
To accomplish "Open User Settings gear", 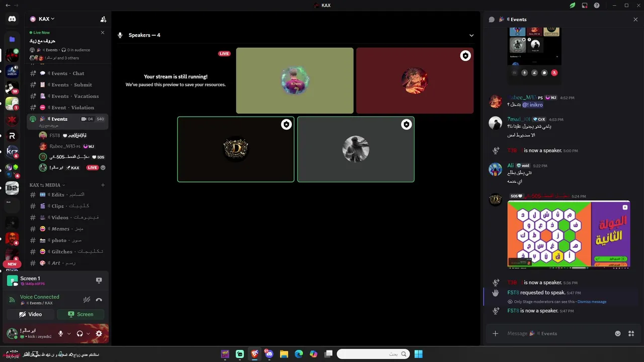I will [x=99, y=333].
